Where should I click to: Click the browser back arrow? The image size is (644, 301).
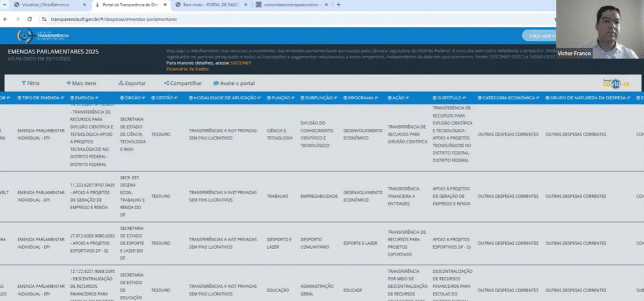click(6, 19)
